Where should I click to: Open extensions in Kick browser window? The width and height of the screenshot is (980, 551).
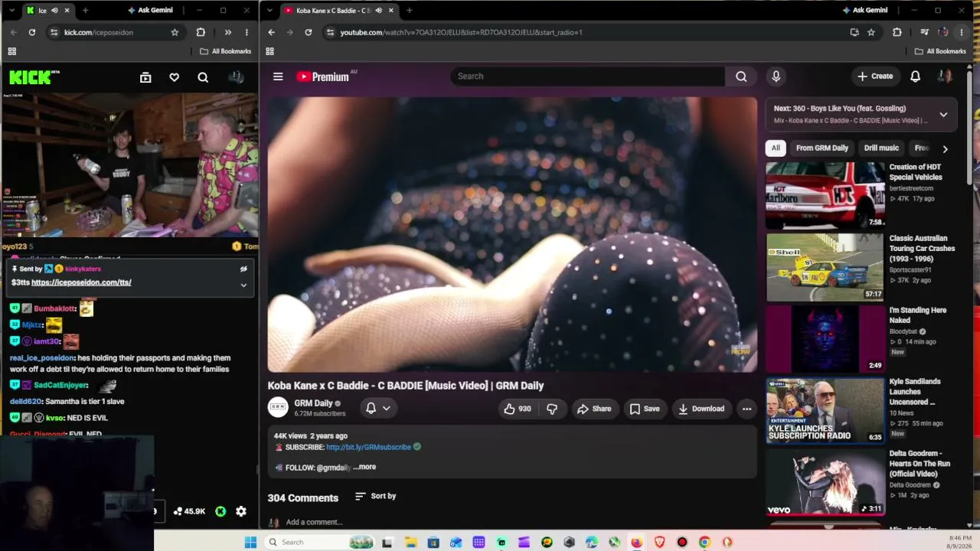click(x=201, y=32)
